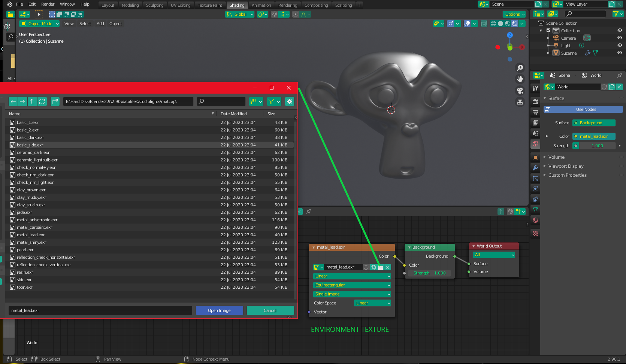
Task: Hide Camera object in outliner
Action: pyautogui.click(x=620, y=38)
